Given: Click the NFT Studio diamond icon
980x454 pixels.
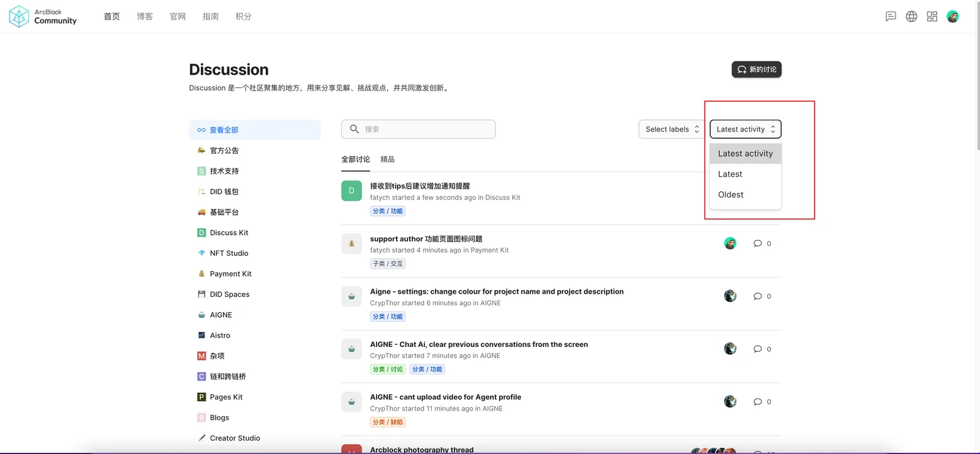Looking at the screenshot, I should pos(202,253).
